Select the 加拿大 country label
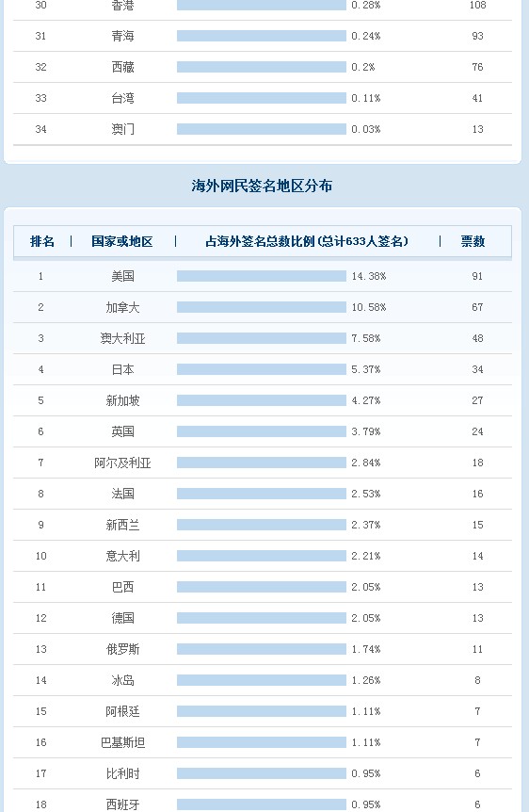 pyautogui.click(x=122, y=307)
